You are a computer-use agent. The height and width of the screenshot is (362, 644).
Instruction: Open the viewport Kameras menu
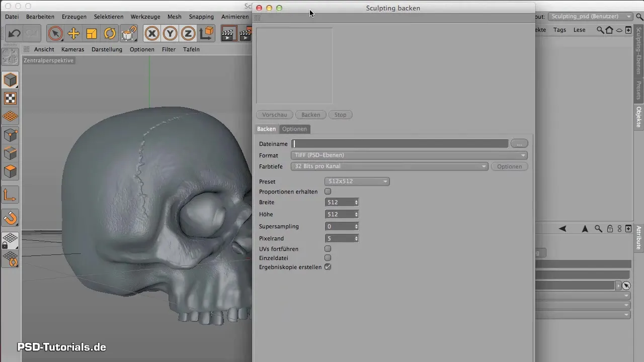(x=73, y=49)
